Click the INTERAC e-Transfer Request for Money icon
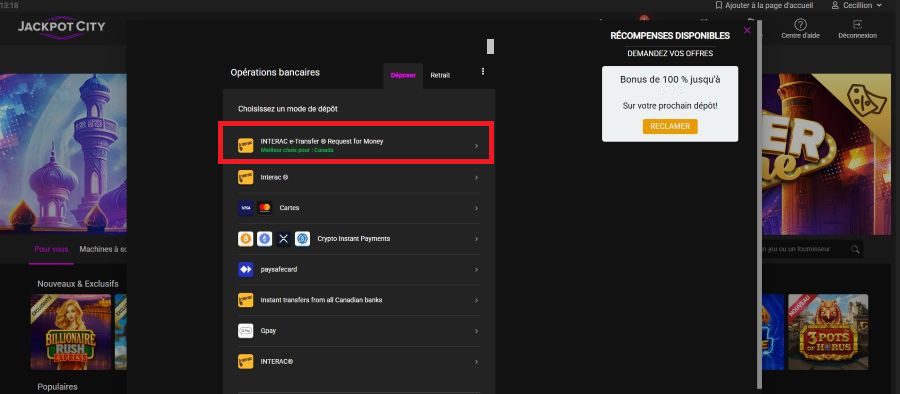This screenshot has width=900, height=394. point(246,145)
